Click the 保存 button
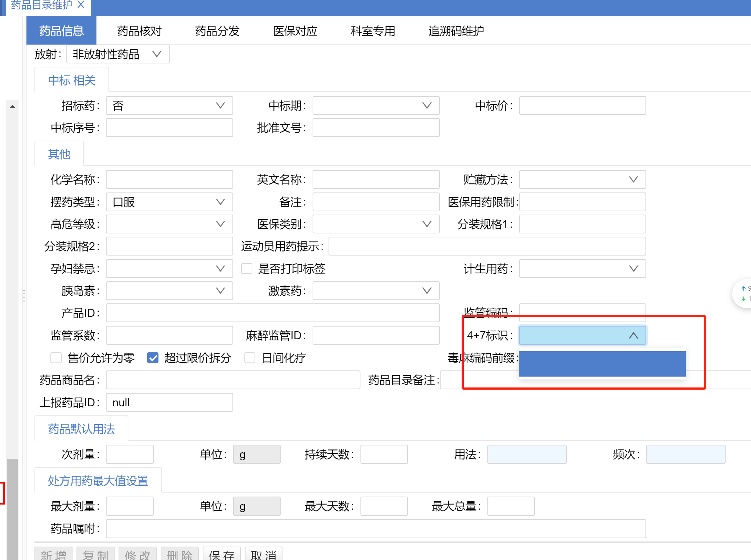 click(x=222, y=555)
